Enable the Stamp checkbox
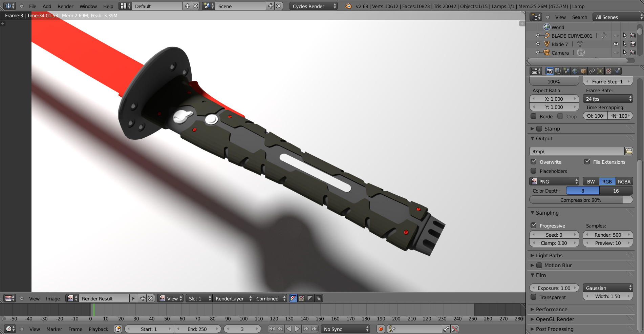The height and width of the screenshot is (334, 644). (x=539, y=129)
